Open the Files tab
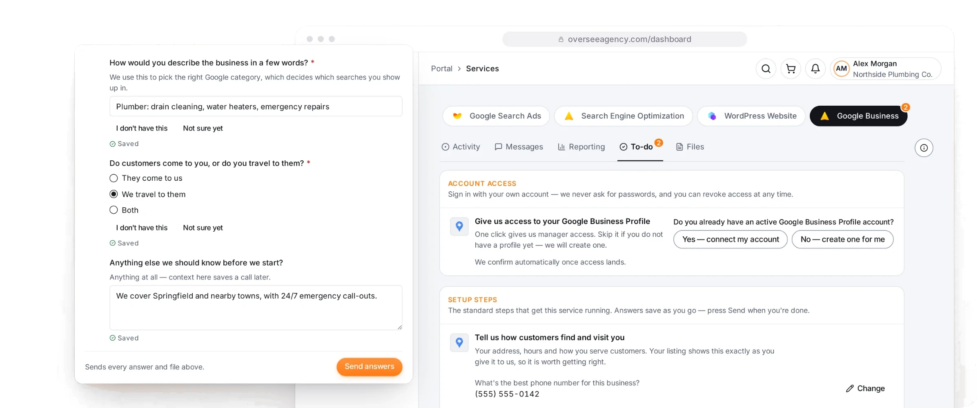980x408 pixels. (690, 147)
